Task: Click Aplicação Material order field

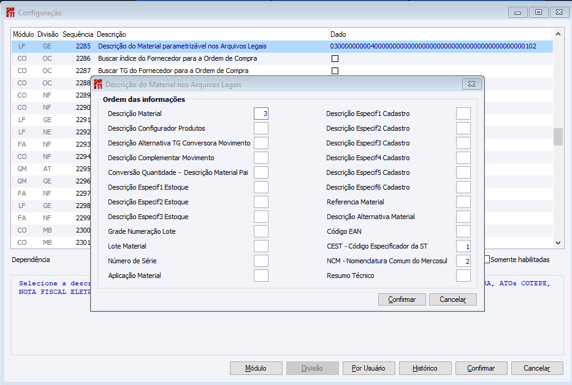Action: pyautogui.click(x=261, y=276)
